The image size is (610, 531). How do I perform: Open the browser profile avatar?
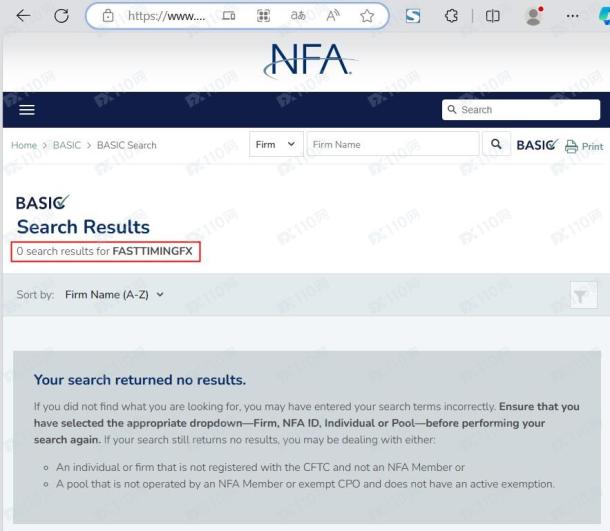point(534,16)
